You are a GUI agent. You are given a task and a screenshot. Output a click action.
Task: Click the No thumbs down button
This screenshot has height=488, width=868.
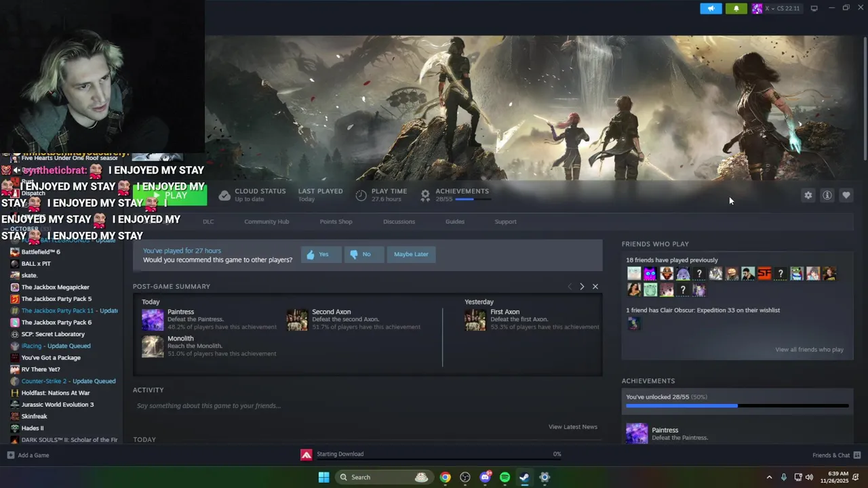(363, 254)
